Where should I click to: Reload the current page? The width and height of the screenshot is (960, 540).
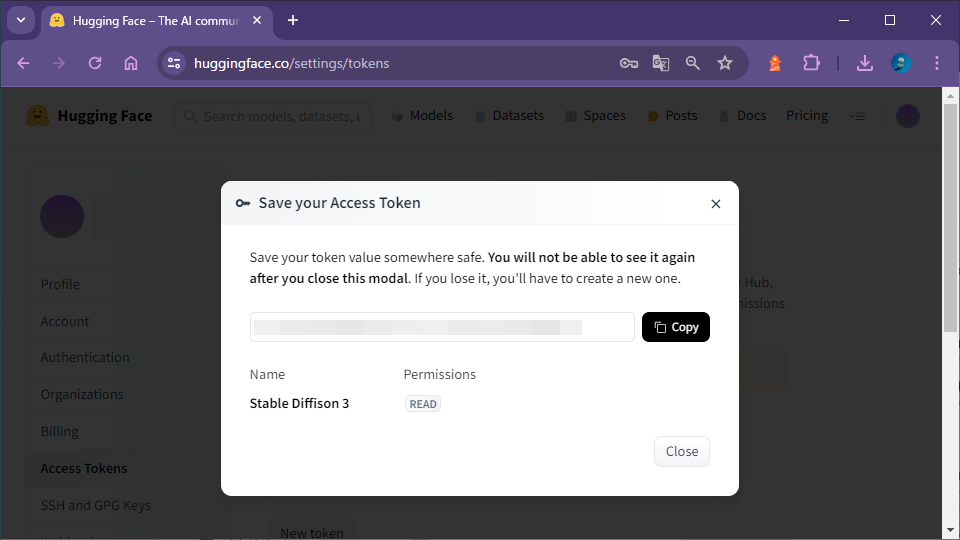95,63
